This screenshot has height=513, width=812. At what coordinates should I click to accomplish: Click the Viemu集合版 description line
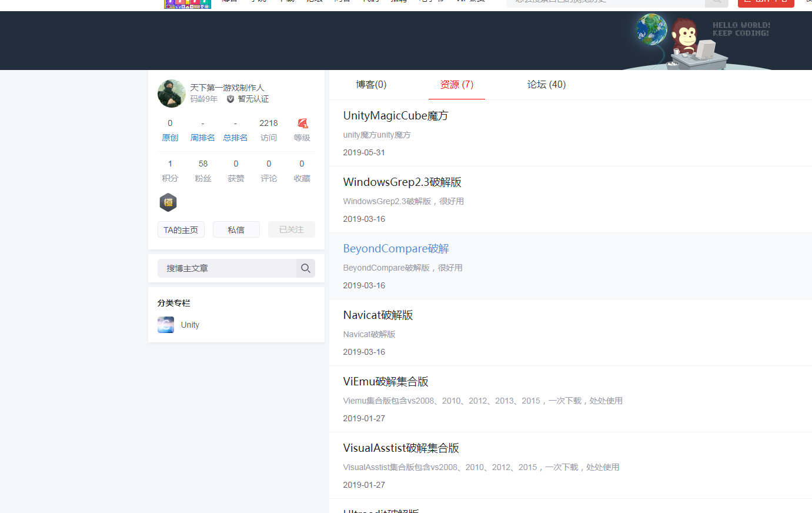pos(483,401)
